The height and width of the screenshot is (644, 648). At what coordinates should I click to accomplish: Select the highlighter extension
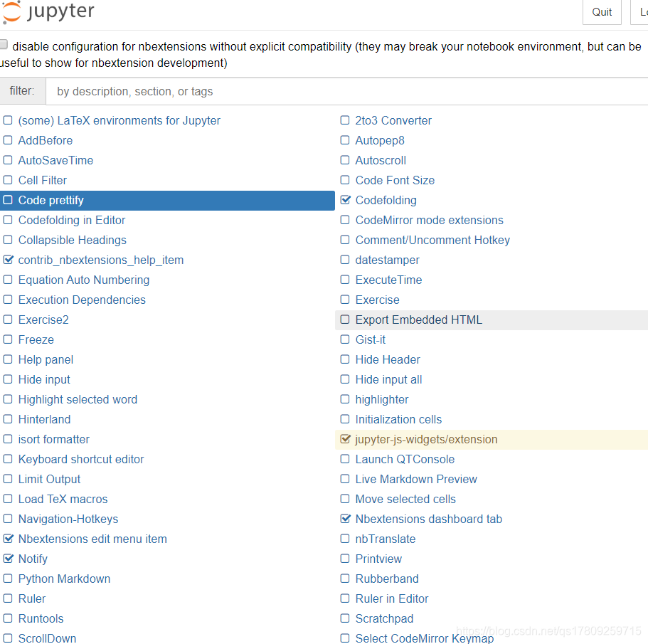point(382,399)
